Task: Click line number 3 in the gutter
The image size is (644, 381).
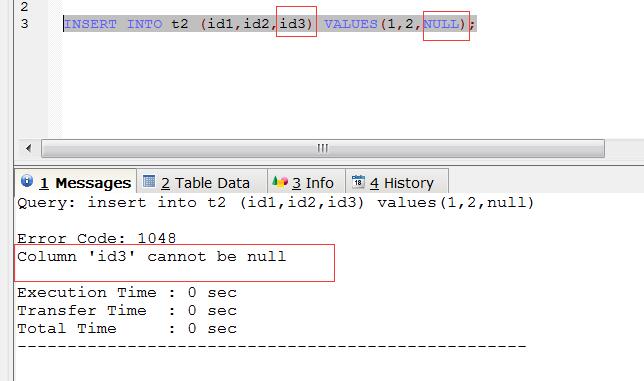Action: 25,23
